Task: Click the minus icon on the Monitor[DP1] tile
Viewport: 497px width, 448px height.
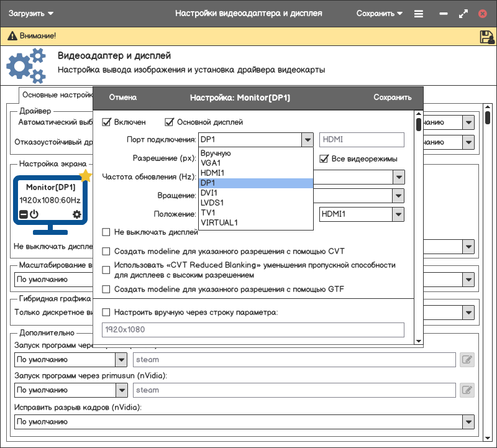Action: tap(24, 214)
